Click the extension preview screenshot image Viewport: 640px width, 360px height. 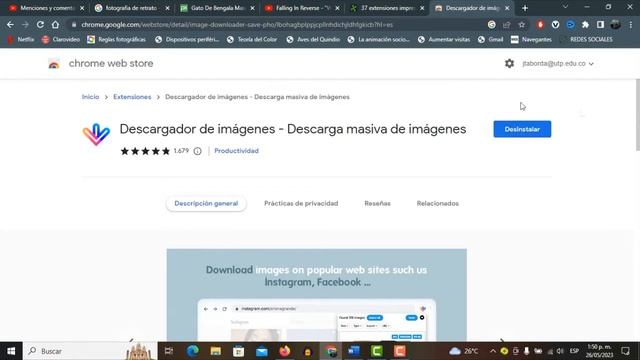click(x=316, y=295)
